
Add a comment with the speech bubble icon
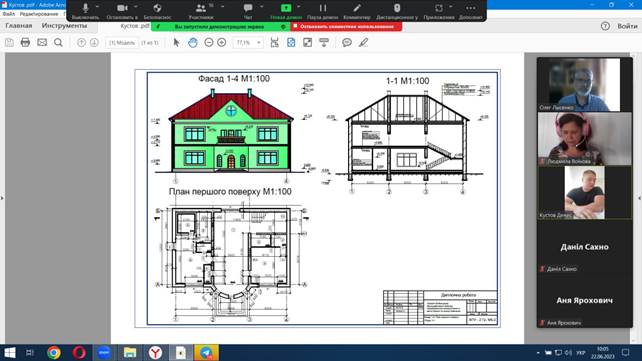(x=347, y=42)
